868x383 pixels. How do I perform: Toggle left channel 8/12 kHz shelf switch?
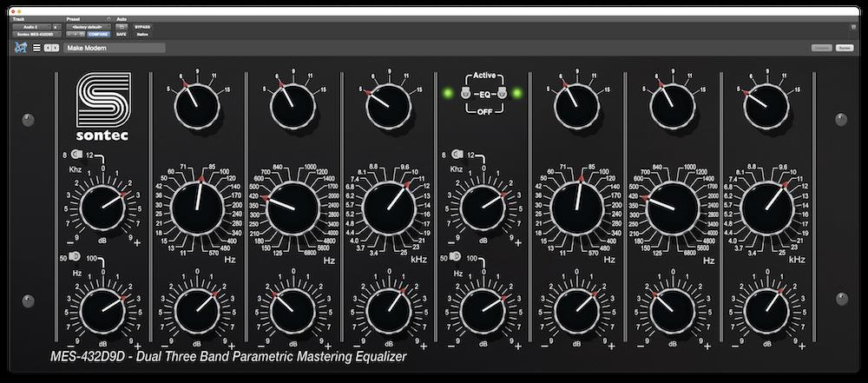point(76,155)
